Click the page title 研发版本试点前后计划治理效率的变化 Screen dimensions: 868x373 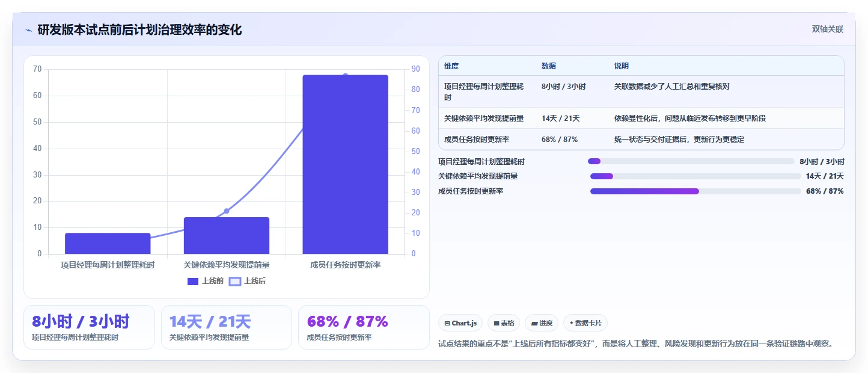[139, 30]
